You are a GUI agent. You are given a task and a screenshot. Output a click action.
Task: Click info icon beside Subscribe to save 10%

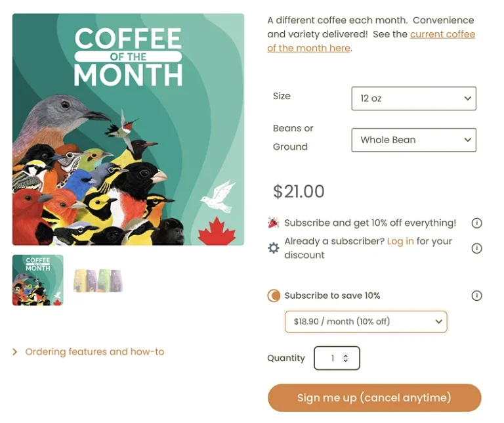point(477,296)
